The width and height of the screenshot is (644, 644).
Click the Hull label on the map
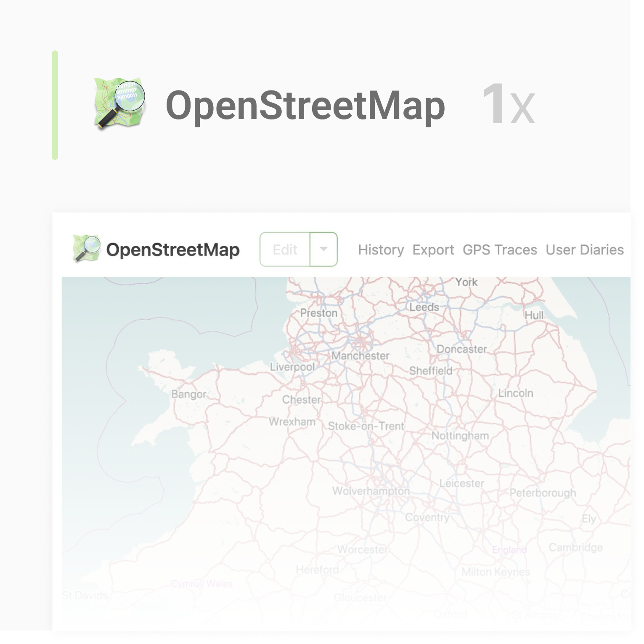(534, 315)
